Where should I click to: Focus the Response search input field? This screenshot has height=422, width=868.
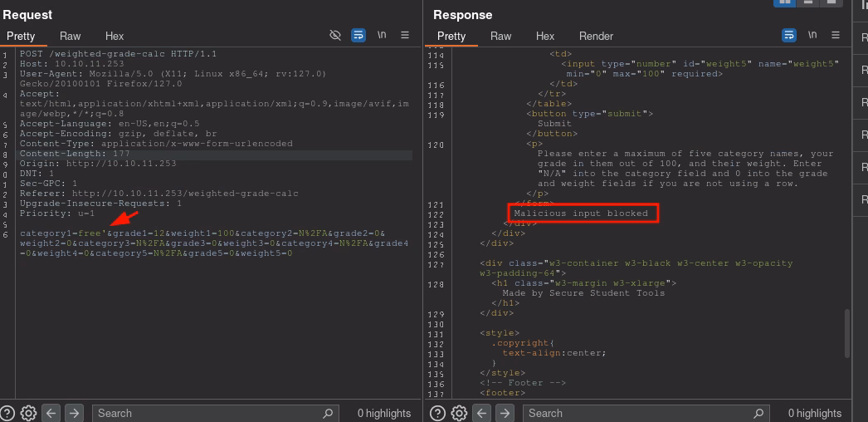pos(646,413)
